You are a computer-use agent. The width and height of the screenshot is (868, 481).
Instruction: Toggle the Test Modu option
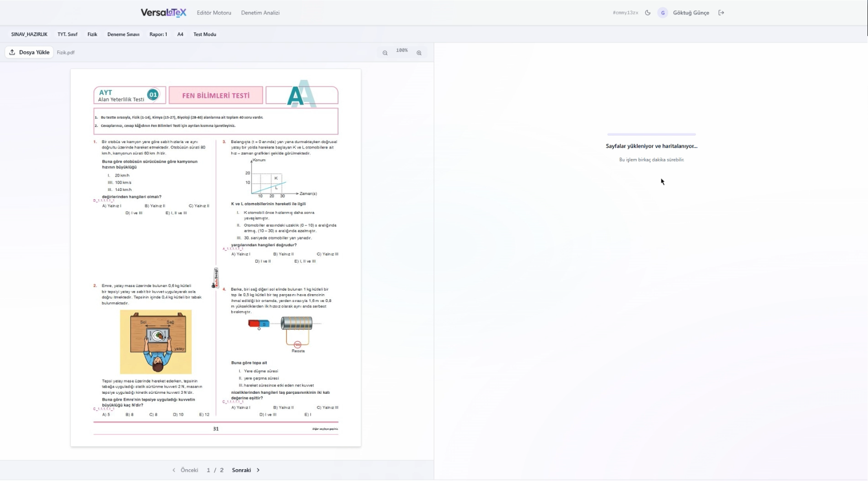(x=204, y=35)
